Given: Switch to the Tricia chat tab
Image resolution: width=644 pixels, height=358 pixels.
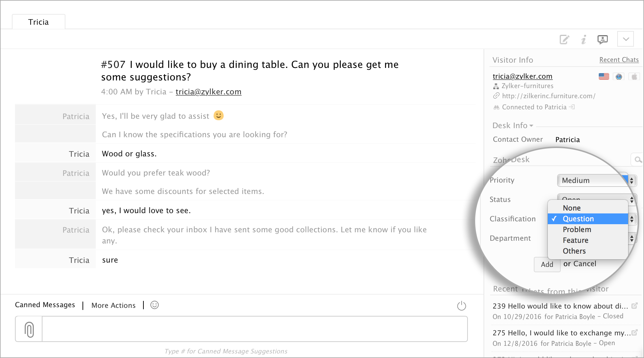Looking at the screenshot, I should 39,22.
